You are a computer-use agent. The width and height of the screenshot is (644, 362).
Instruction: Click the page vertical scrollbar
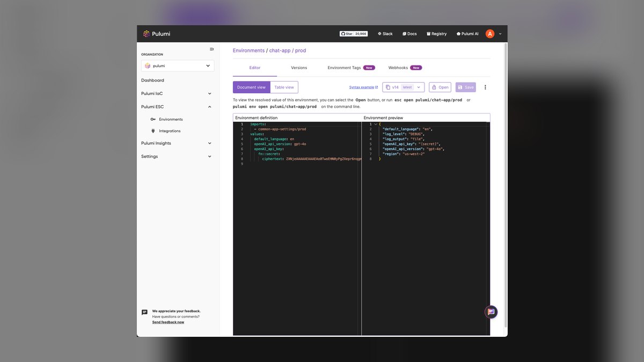(x=505, y=185)
